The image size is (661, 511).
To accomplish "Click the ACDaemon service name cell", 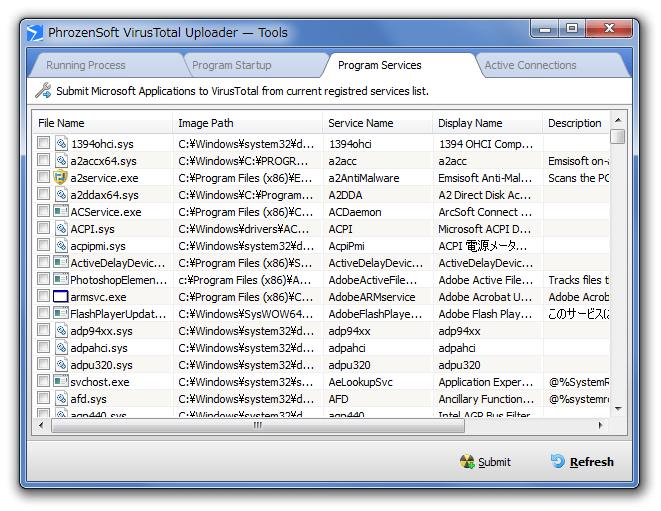I will pyautogui.click(x=355, y=212).
